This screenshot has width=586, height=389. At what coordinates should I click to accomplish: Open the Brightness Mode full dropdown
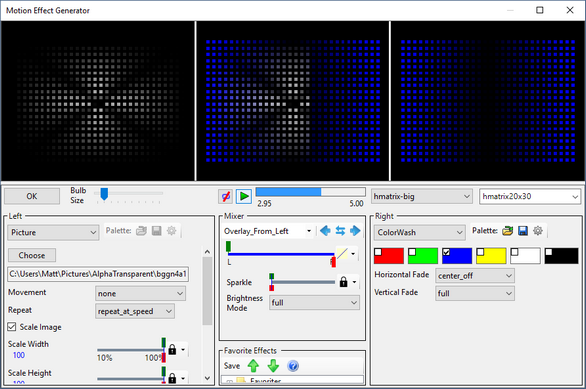click(314, 303)
